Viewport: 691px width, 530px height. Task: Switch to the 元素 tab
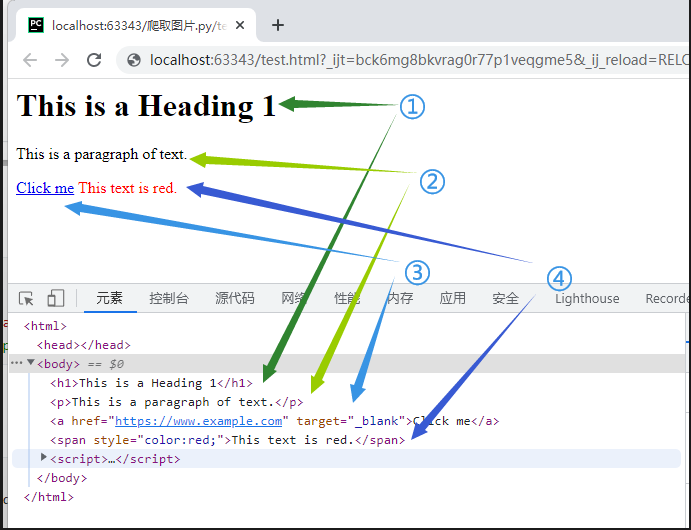point(110,298)
